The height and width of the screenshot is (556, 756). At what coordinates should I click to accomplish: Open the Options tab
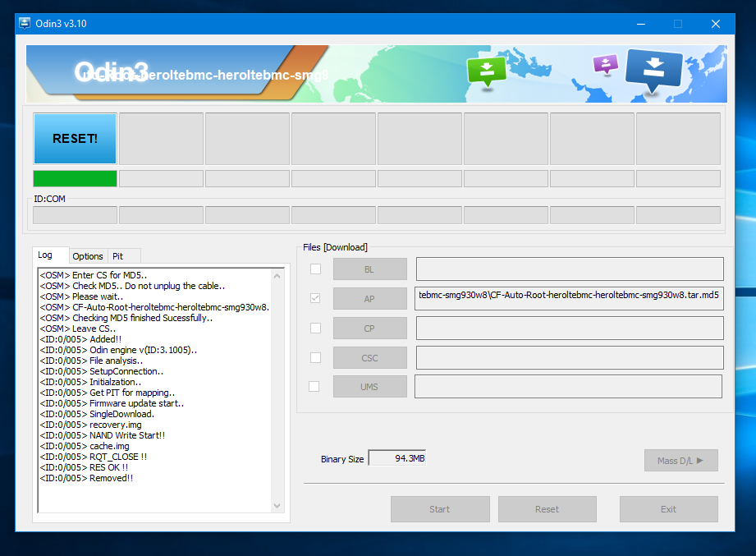88,256
